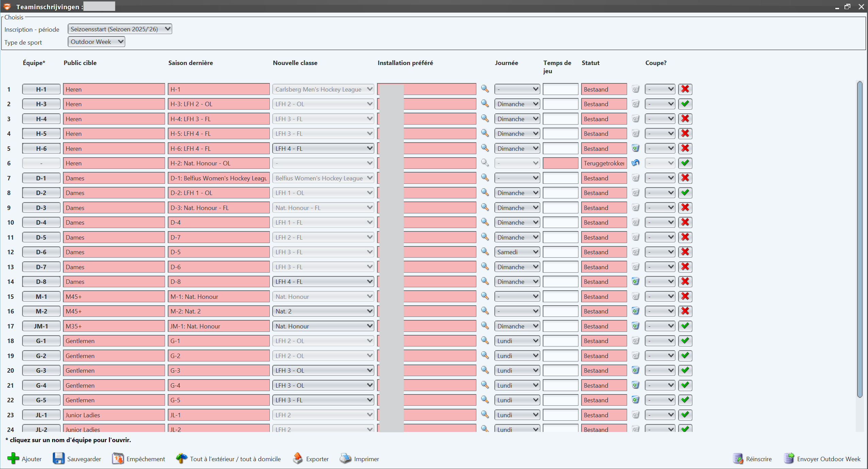The width and height of the screenshot is (868, 469).
Task: Open the Inscription - période dropdown
Action: pyautogui.click(x=120, y=29)
